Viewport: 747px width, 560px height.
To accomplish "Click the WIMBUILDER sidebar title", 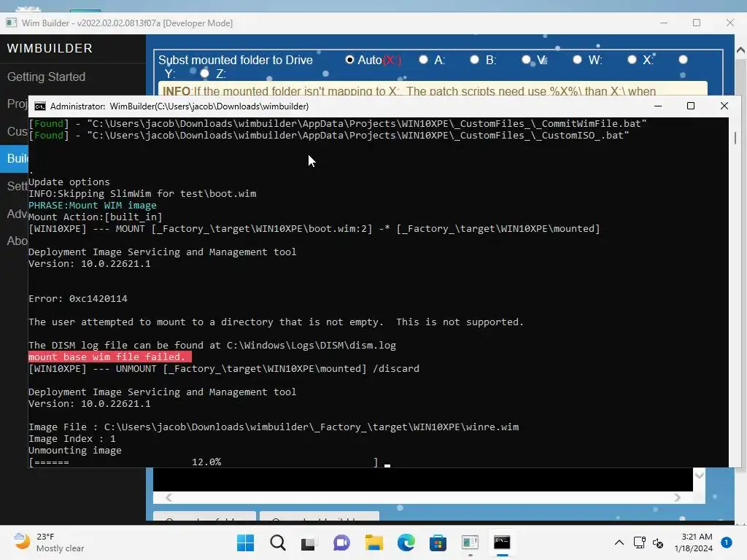I will 50,48.
